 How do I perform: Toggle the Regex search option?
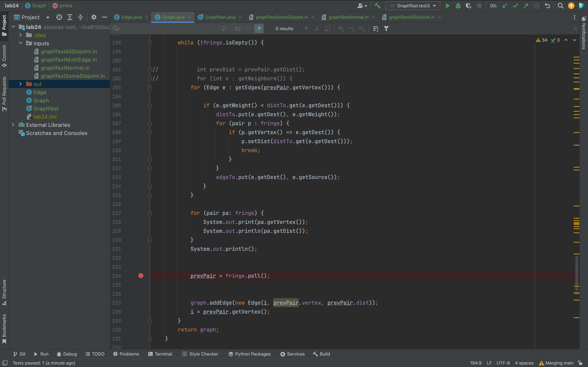click(x=259, y=29)
